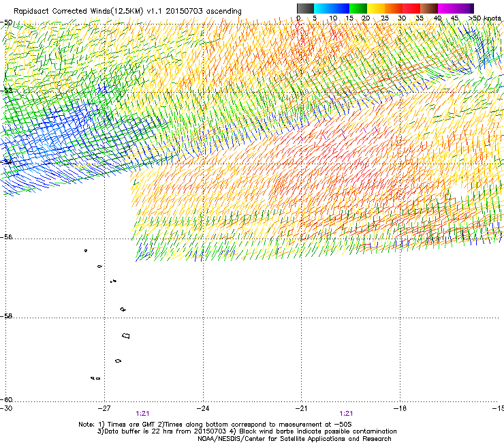504x443 pixels.
Task: Click the '-52' latitude axis label
Action: pos(6,91)
